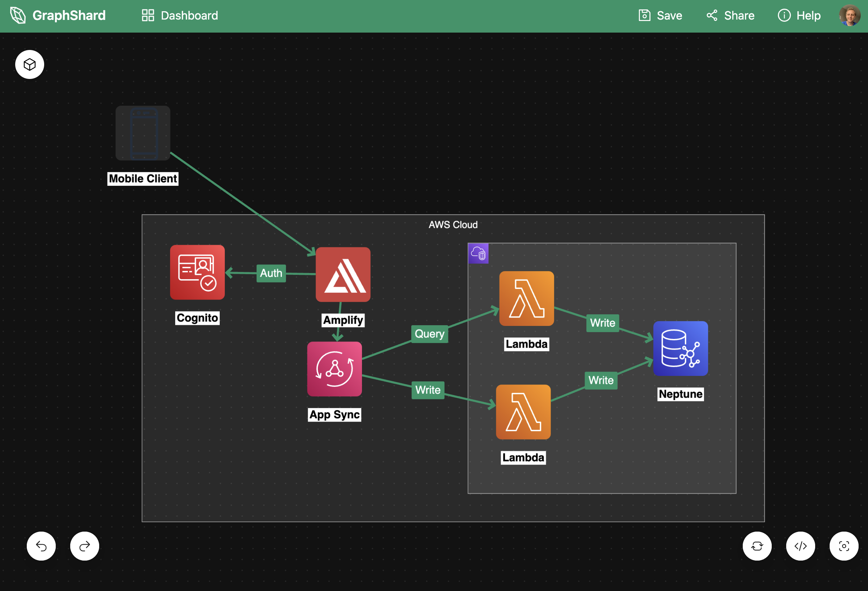Select the Neptune database icon
This screenshot has width=868, height=591.
tap(681, 348)
